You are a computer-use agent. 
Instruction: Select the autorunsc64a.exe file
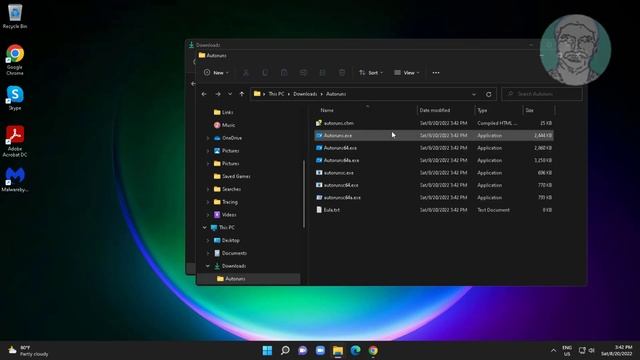coord(434,198)
